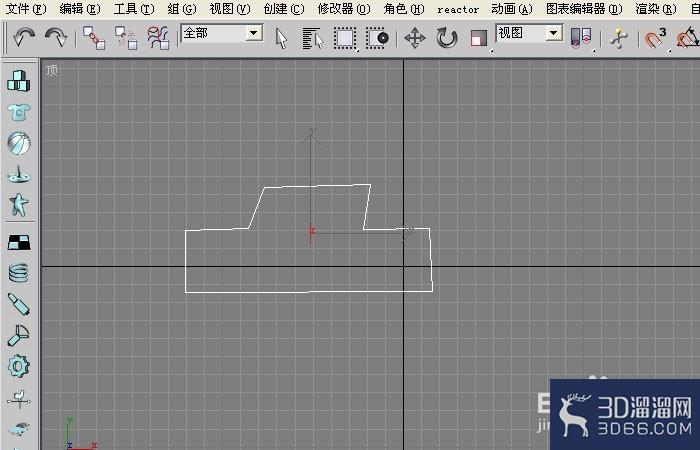Create a reactor Rigid Body Collection (cubes icon)
The image size is (700, 450).
click(19, 81)
